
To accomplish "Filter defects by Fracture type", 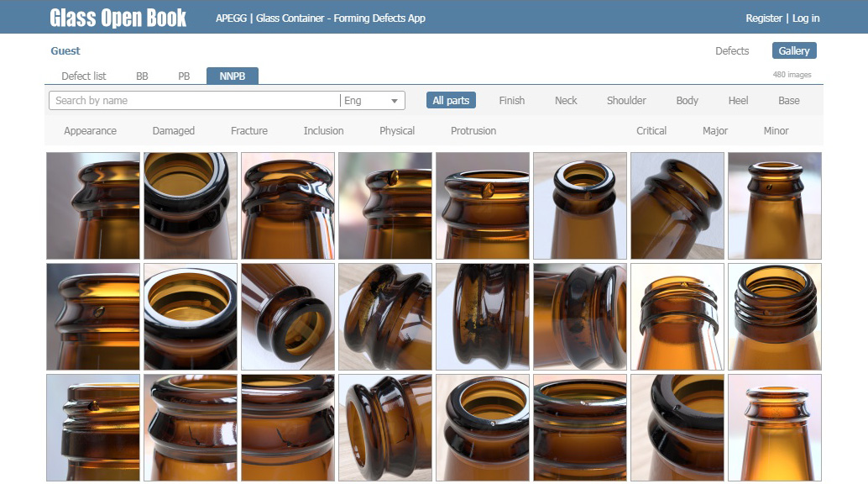I will click(x=248, y=130).
